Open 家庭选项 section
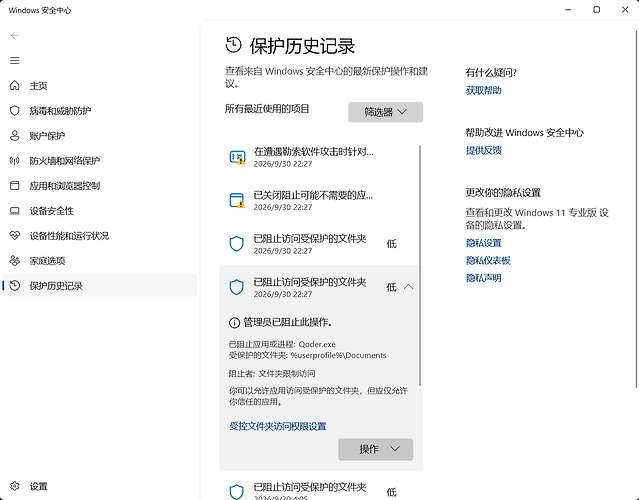This screenshot has height=500, width=639. click(x=99, y=261)
